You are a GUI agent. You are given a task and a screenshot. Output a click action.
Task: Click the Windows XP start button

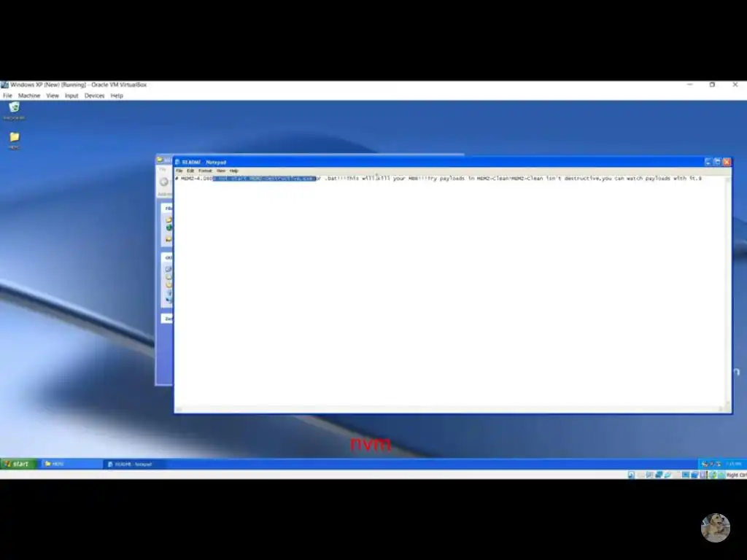coord(18,464)
